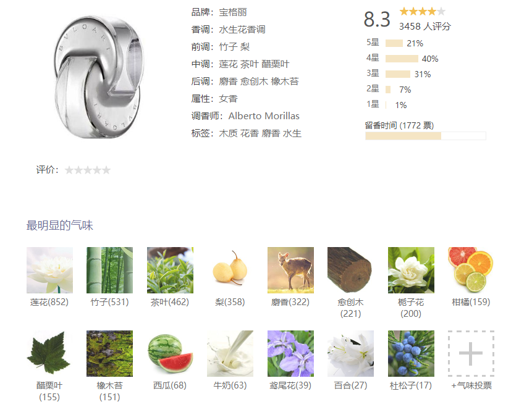Screen dimensions: 511x420
Task: Click the 百合(27) label
Action: 351,385
